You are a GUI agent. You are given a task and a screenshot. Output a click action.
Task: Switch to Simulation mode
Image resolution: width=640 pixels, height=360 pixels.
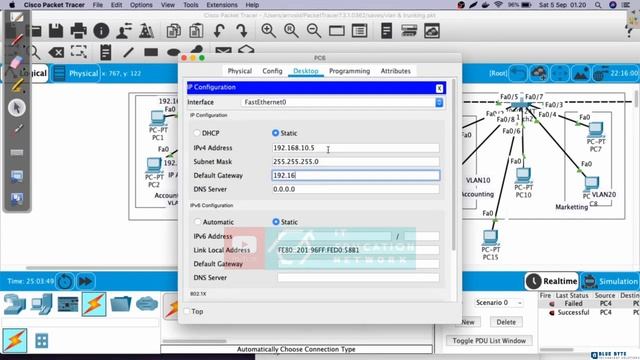610,281
